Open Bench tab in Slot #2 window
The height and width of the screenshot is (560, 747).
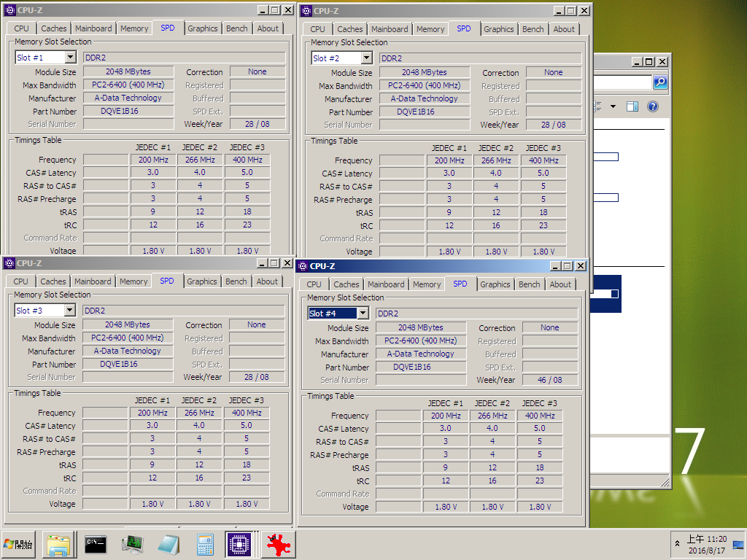[x=533, y=29]
